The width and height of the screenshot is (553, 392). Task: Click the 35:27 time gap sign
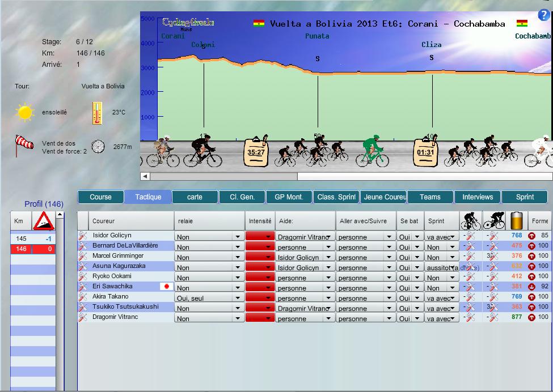(256, 152)
